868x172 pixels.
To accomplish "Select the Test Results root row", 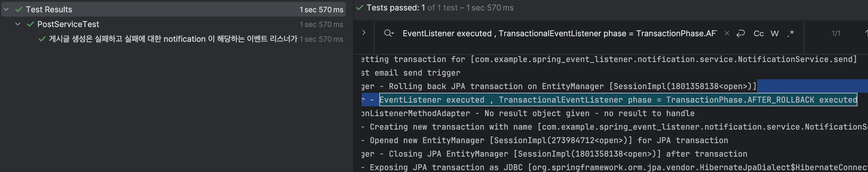I will pos(173,10).
